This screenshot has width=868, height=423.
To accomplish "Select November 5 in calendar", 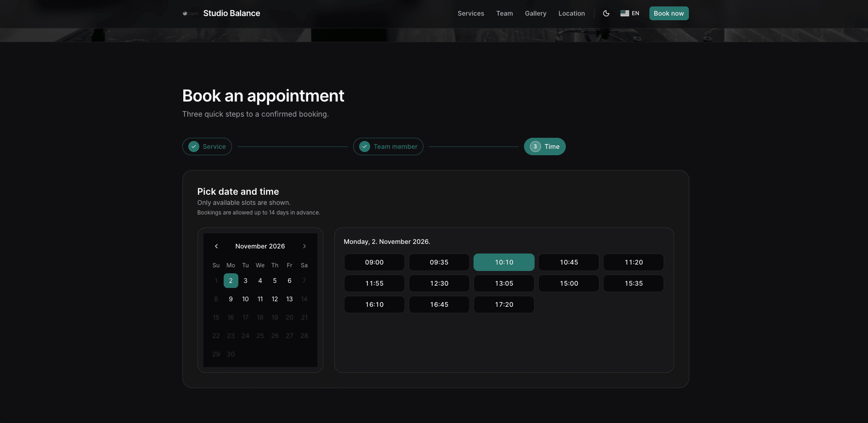I will (x=275, y=281).
